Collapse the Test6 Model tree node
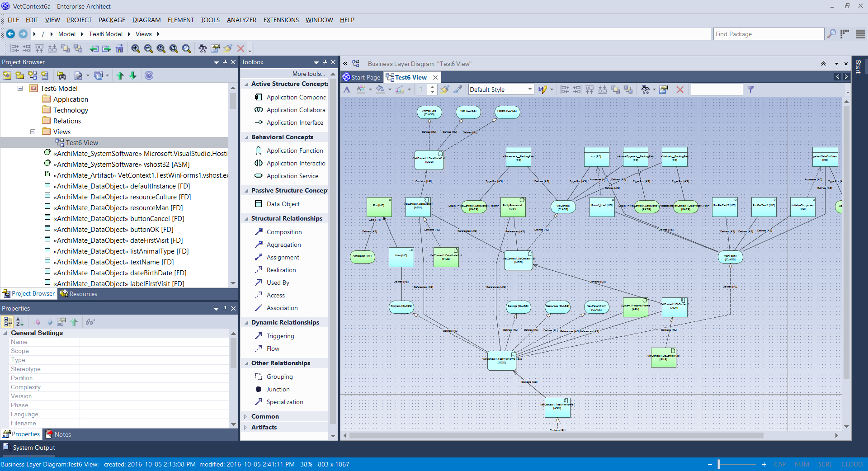Viewport: 868px width, 471px height. point(20,89)
